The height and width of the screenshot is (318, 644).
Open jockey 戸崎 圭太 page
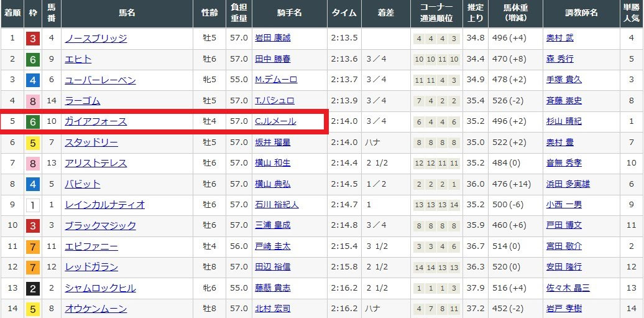(x=272, y=246)
